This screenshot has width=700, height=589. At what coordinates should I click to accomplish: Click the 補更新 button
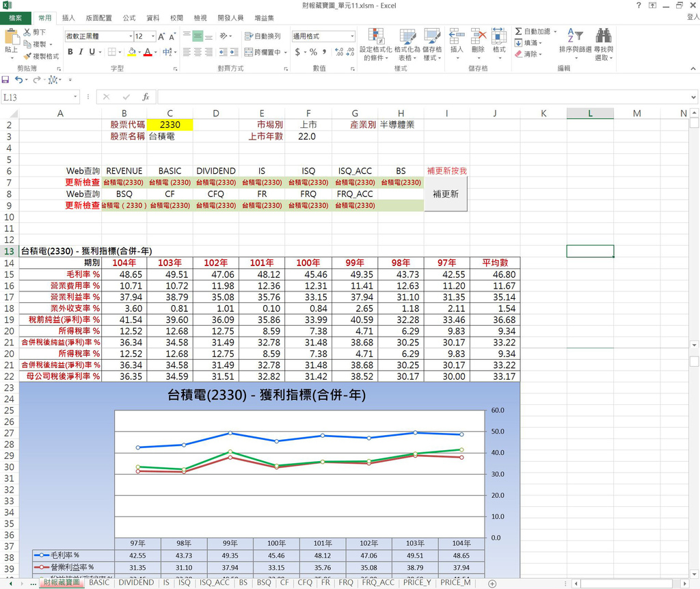[x=446, y=194]
